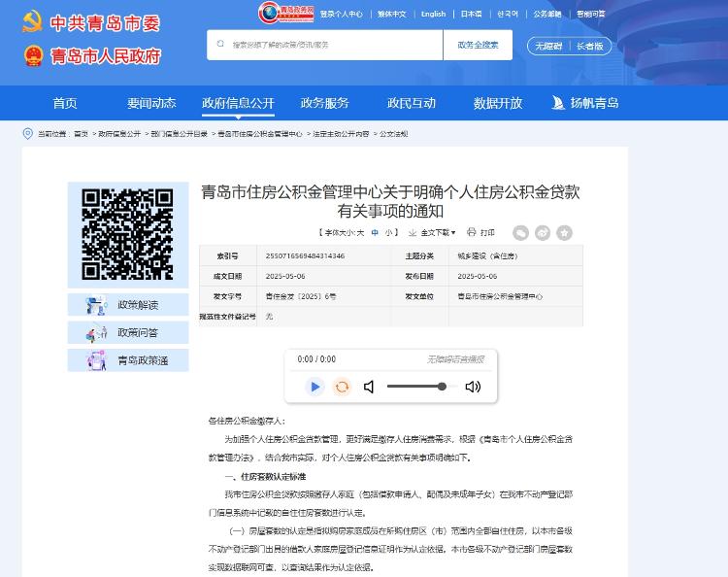The width and height of the screenshot is (728, 577).
Task: Open 智能问答 link
Action: pos(591,14)
